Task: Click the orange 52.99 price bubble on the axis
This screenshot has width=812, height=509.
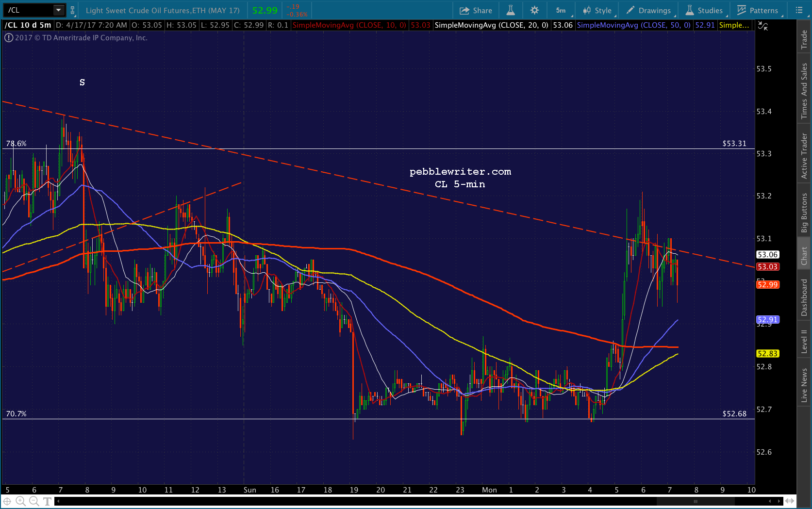Action: [768, 285]
